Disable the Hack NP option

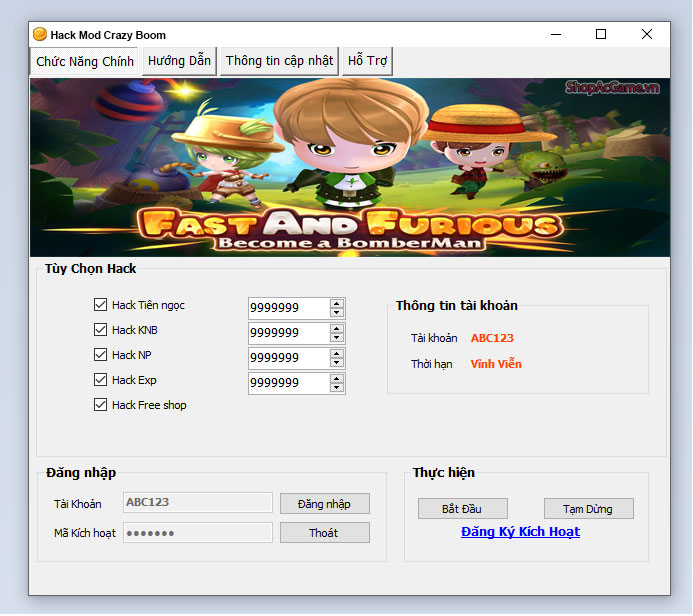coord(100,355)
